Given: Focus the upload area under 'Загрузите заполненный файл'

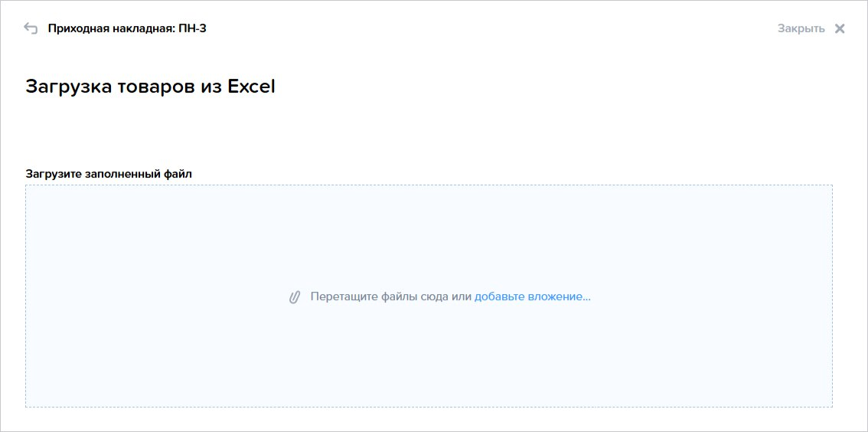Looking at the screenshot, I should [x=429, y=296].
